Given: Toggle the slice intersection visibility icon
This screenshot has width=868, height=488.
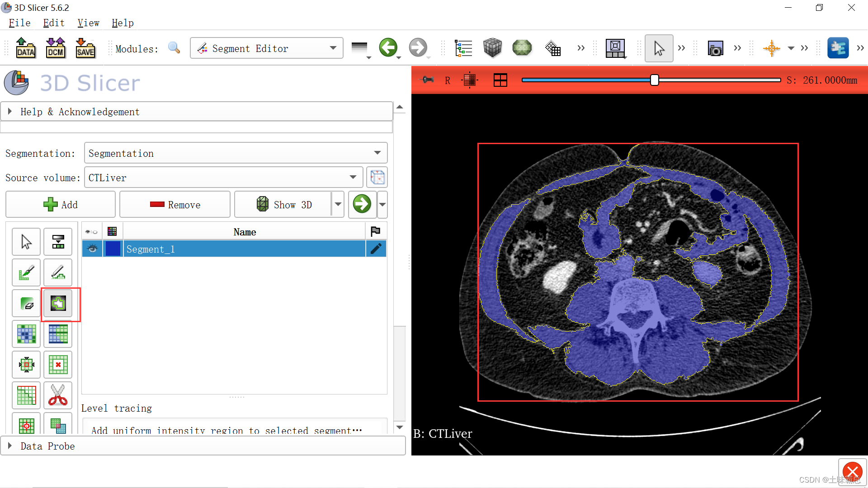Looking at the screenshot, I should point(470,80).
